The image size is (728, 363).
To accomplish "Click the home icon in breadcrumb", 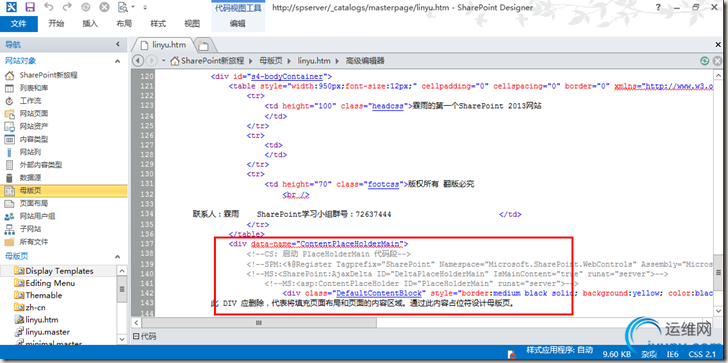I will point(174,61).
